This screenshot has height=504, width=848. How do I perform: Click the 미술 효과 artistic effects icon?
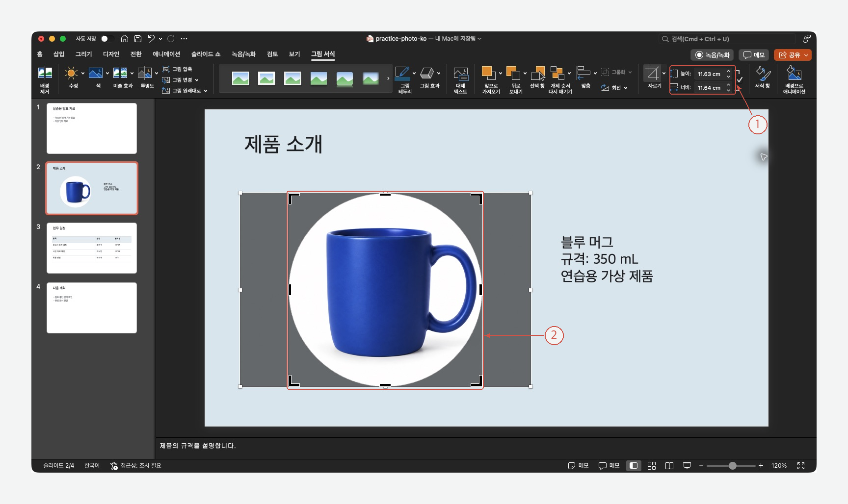(x=120, y=74)
